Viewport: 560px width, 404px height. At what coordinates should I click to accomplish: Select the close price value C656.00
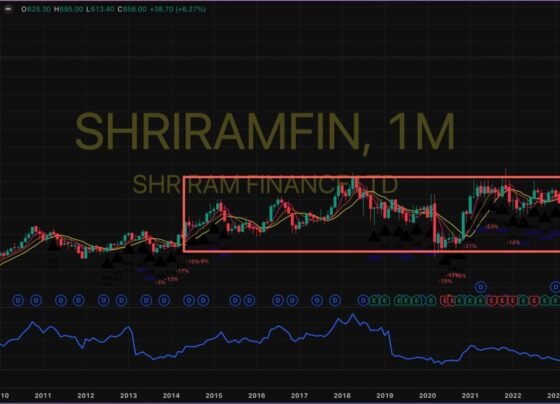[x=132, y=9]
